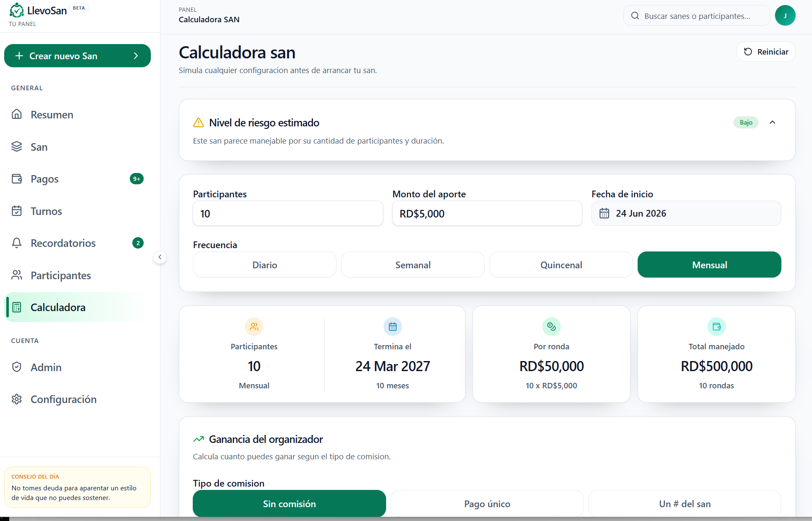This screenshot has width=812, height=521.
Task: Click the Resumen home icon
Action: tap(17, 114)
